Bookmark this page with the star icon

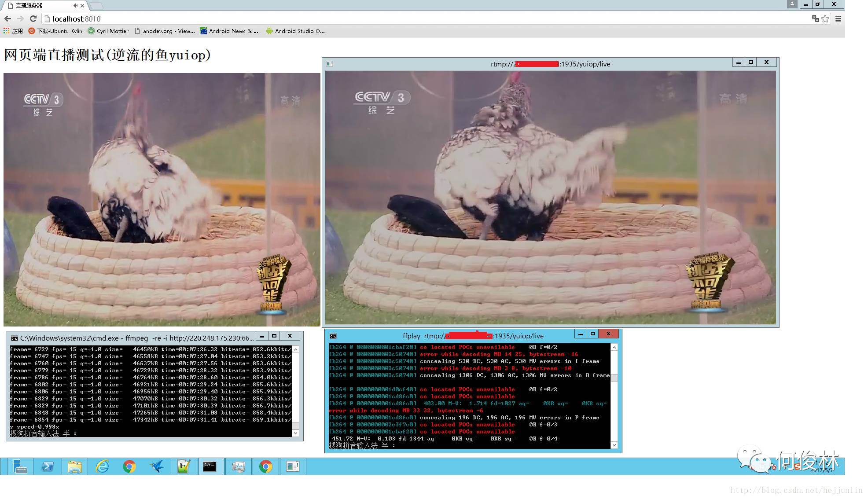point(825,18)
